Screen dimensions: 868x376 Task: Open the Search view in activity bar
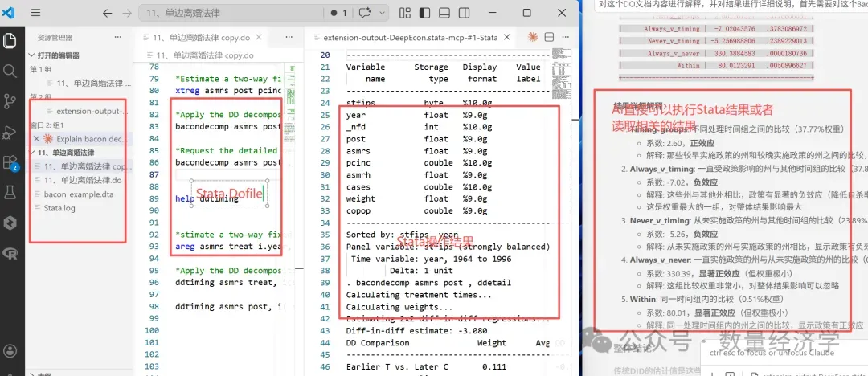[x=10, y=71]
